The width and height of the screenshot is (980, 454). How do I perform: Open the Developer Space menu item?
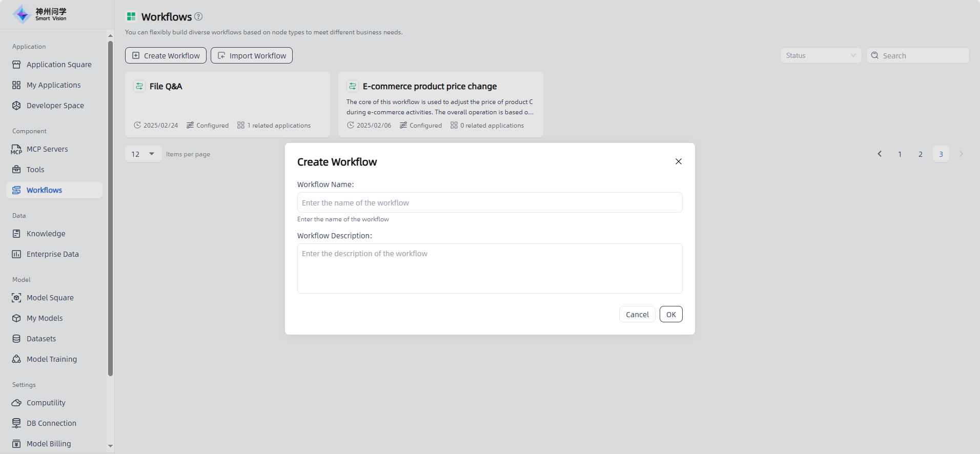pos(55,106)
